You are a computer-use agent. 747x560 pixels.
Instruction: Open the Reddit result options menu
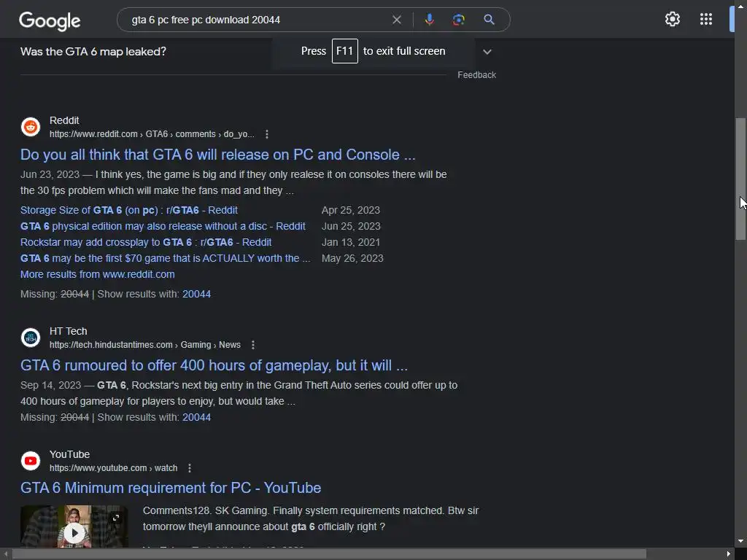(267, 134)
